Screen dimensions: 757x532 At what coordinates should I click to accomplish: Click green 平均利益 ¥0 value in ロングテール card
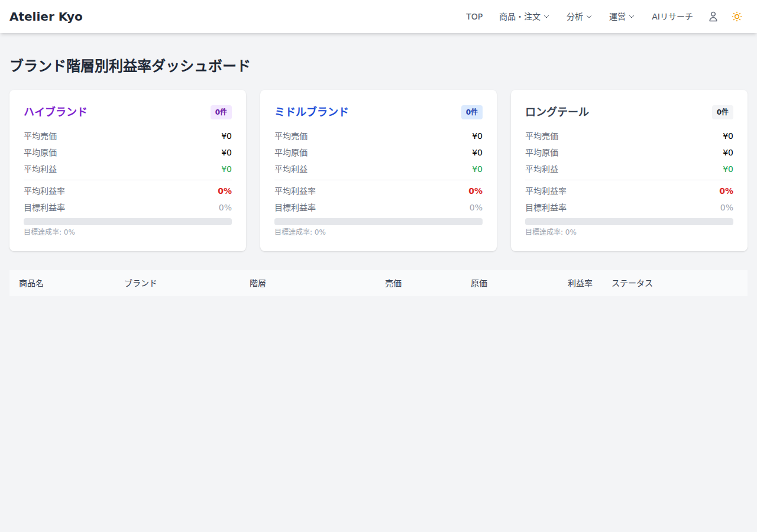coord(728,169)
